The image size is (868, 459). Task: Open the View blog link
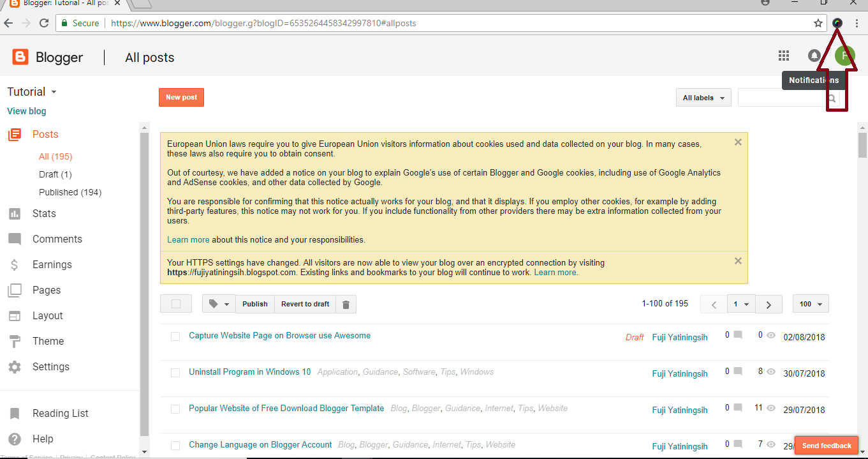tap(27, 111)
